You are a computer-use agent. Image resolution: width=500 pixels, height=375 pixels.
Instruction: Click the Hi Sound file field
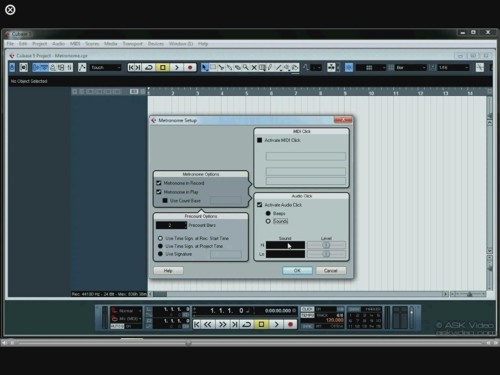coord(285,245)
